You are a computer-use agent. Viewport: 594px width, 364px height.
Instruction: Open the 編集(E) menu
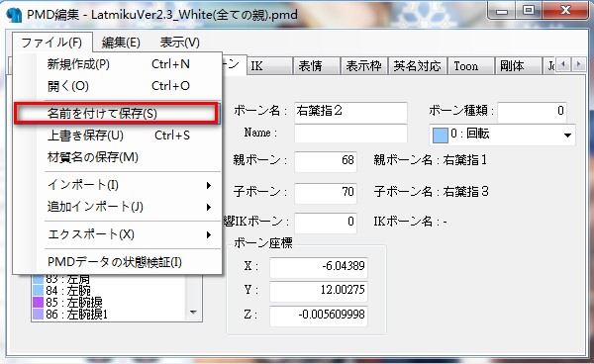coord(121,42)
